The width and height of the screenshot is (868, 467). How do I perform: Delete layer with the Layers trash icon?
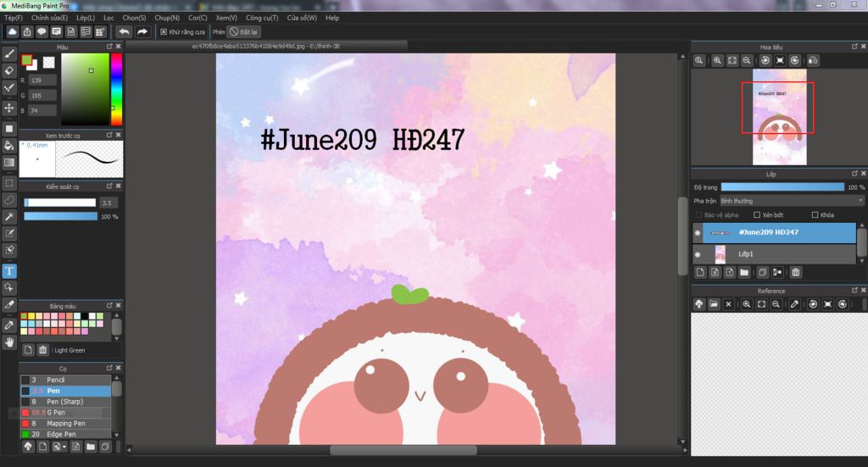coord(795,272)
